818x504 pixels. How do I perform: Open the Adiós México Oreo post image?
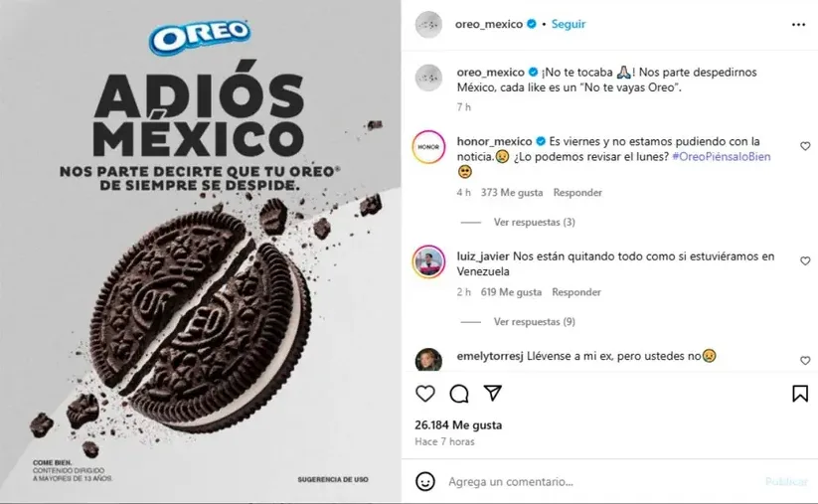click(x=201, y=251)
